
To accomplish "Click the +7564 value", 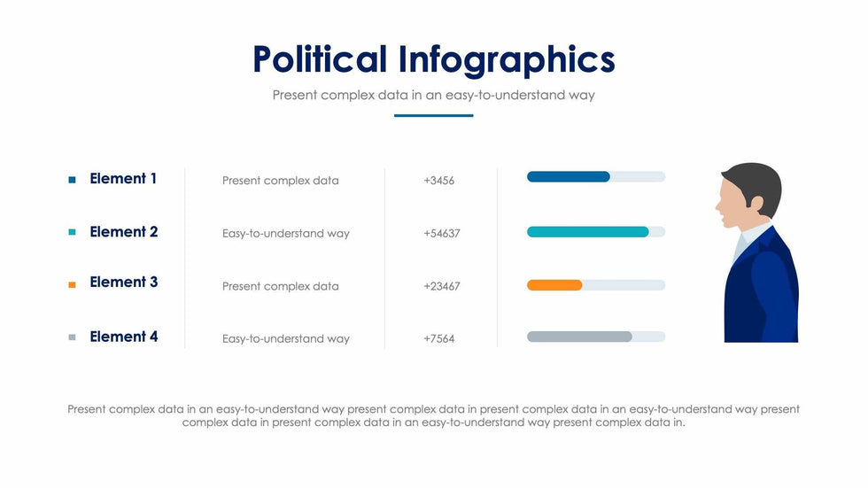I will pos(439,338).
